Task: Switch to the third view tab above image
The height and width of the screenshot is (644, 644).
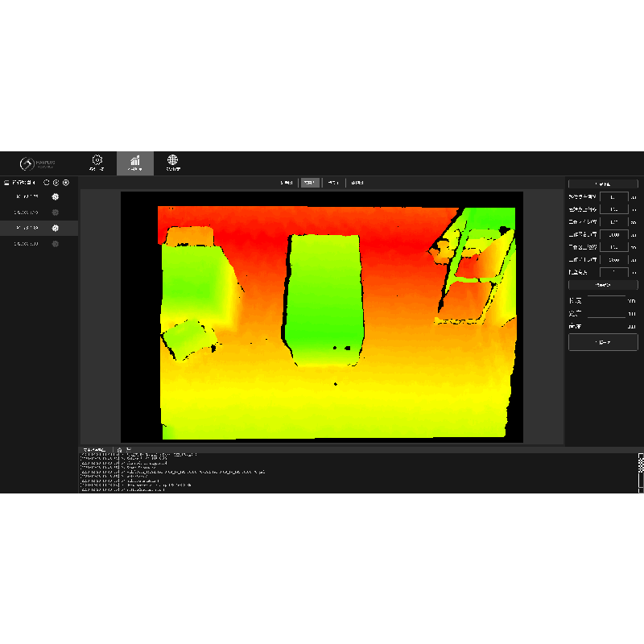Action: (x=333, y=183)
